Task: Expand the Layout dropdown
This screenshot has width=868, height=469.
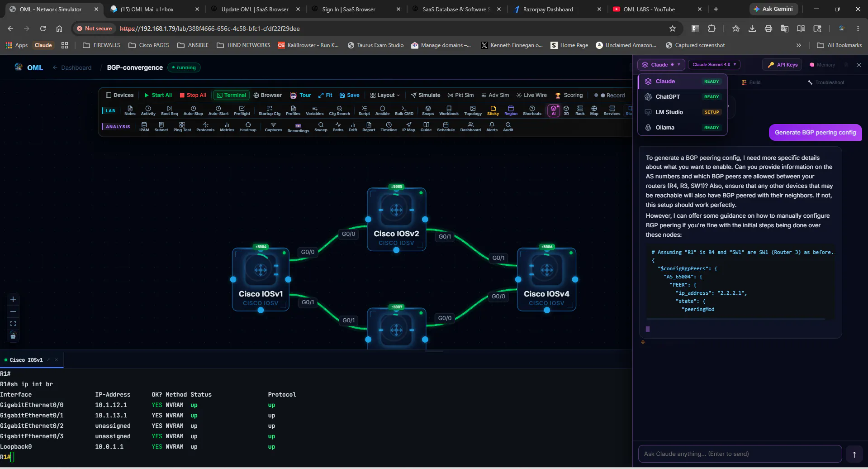Action: coord(385,95)
